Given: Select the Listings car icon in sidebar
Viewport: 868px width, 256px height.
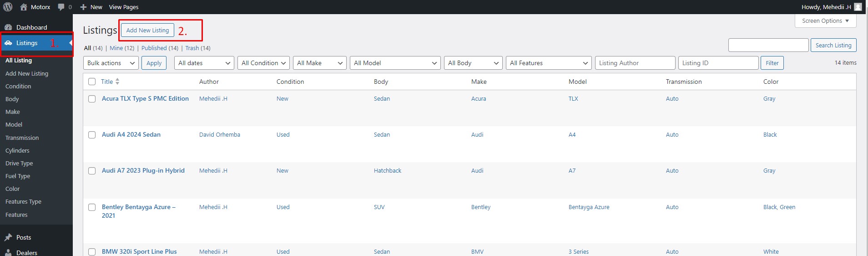Looking at the screenshot, I should click(8, 43).
